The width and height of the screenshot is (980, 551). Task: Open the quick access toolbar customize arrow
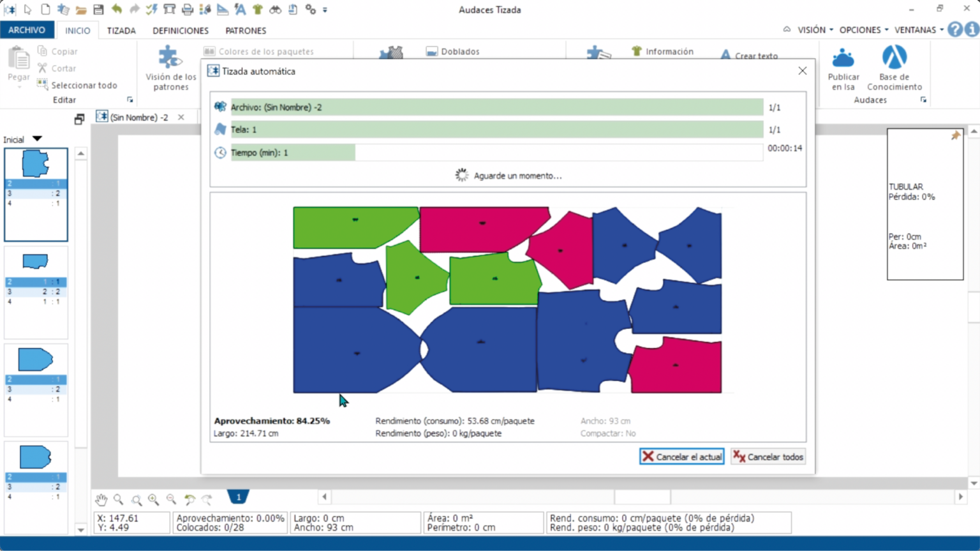point(325,10)
